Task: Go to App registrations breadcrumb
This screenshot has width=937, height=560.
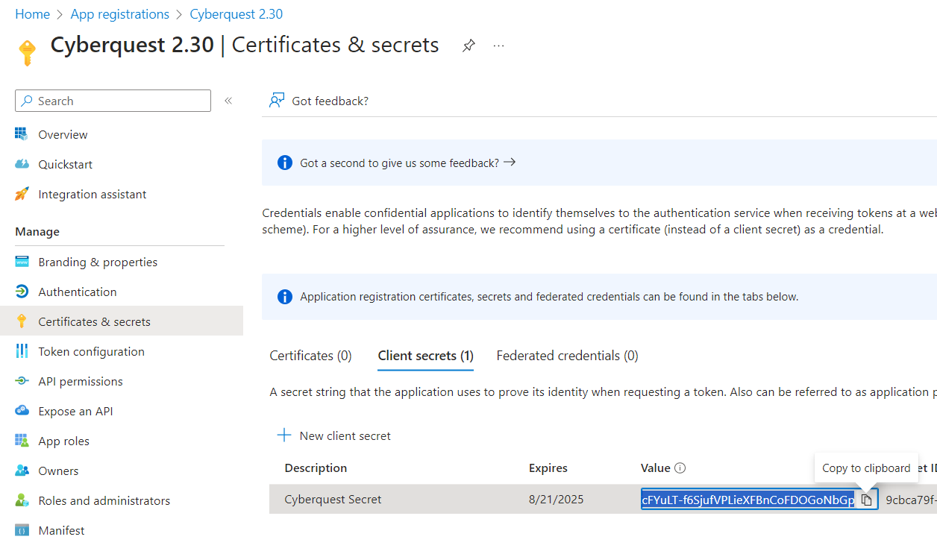Action: 120,14
